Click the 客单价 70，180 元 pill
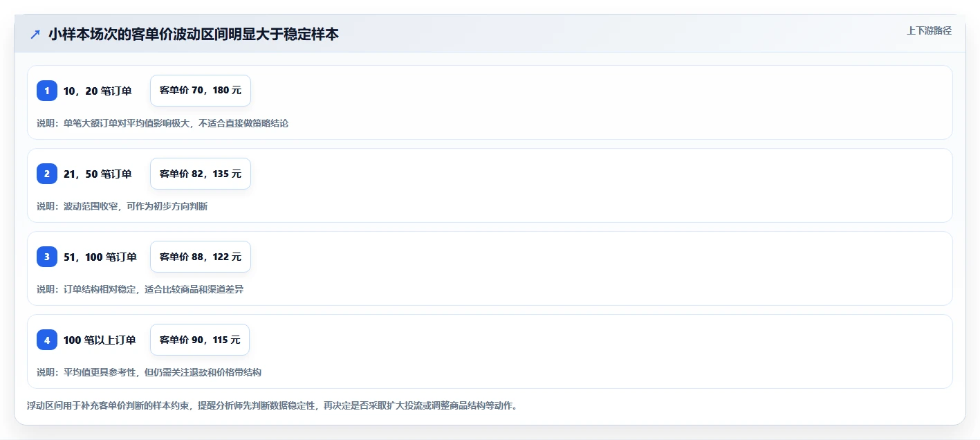 coord(201,91)
